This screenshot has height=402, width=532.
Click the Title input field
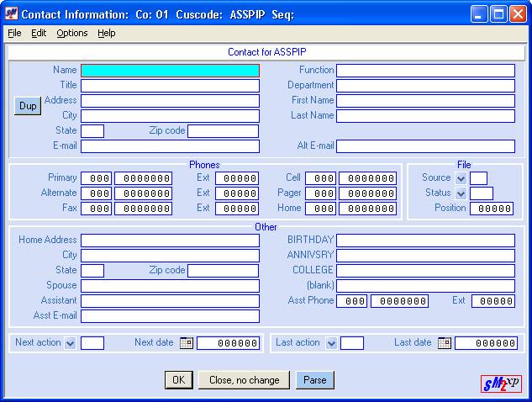coord(170,86)
